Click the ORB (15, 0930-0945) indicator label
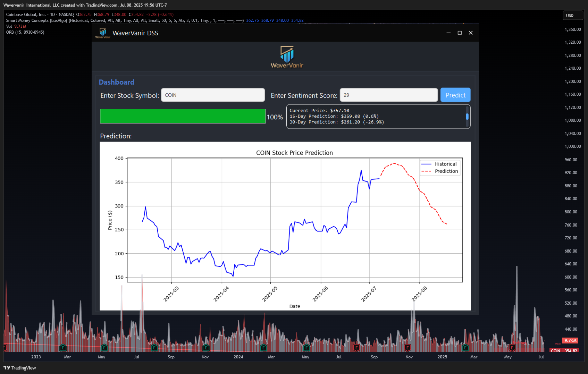 (x=25, y=32)
